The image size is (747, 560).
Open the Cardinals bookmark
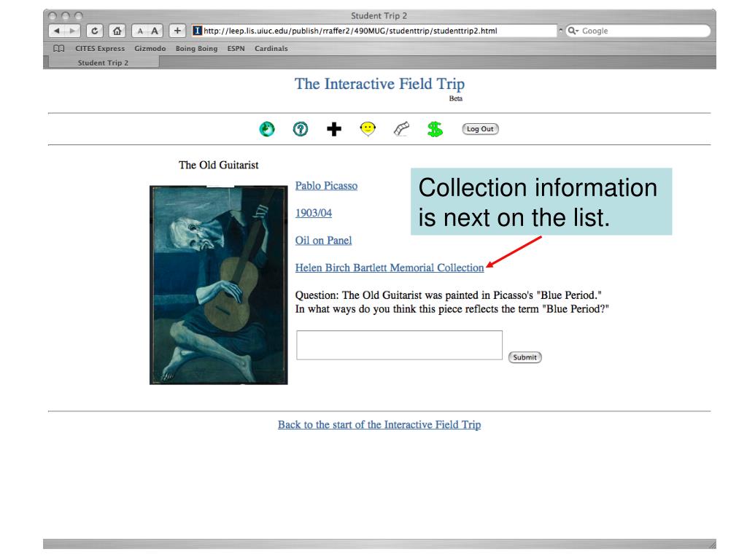(x=271, y=49)
